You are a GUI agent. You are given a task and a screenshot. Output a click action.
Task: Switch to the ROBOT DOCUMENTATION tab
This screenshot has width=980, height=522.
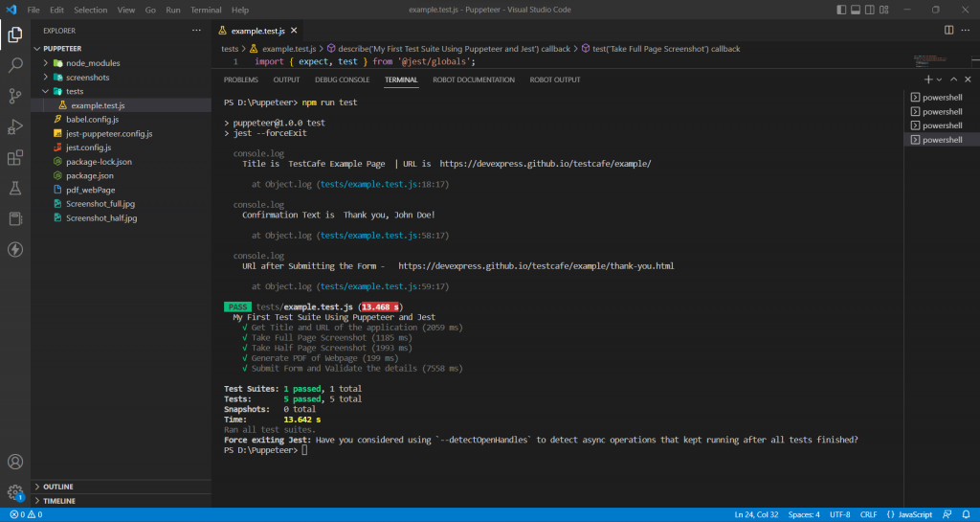[474, 80]
